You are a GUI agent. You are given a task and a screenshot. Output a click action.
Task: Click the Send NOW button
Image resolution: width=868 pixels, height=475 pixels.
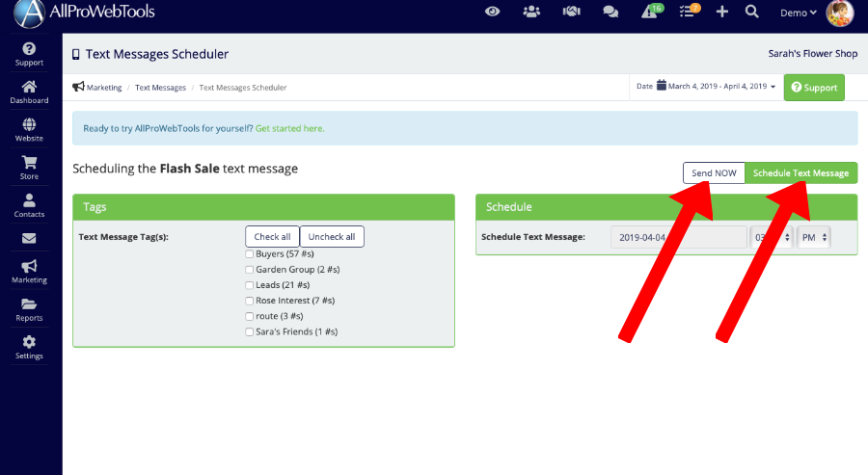point(714,173)
